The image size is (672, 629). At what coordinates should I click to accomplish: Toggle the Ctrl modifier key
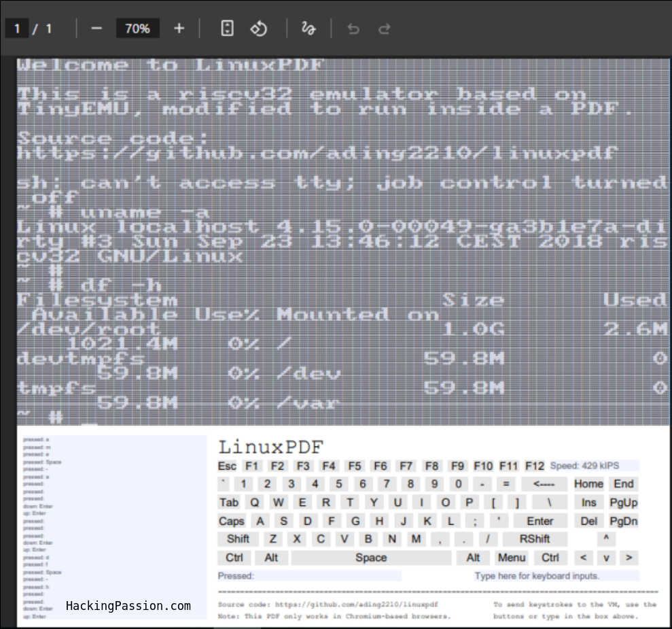234,558
